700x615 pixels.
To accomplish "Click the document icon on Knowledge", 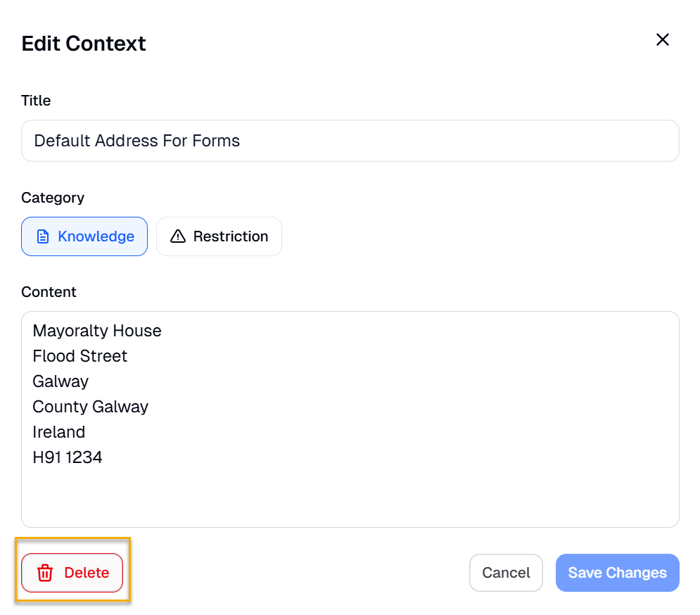I will click(x=43, y=236).
